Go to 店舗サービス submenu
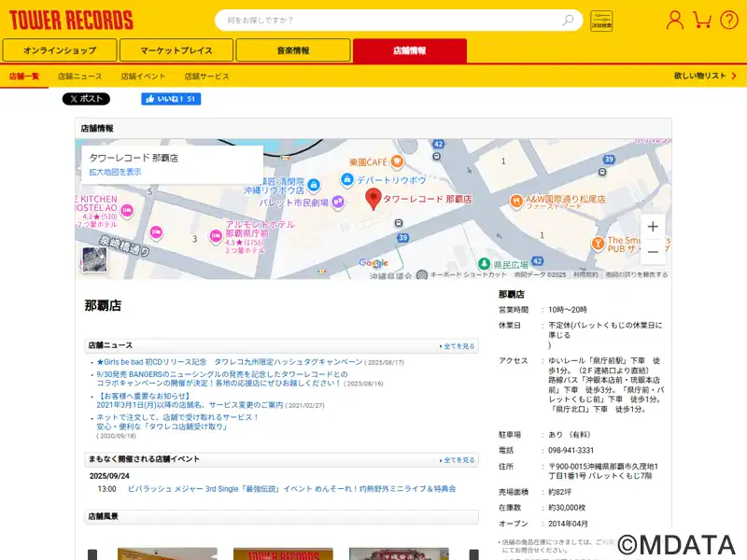Image resolution: width=747 pixels, height=560 pixels. tap(206, 77)
